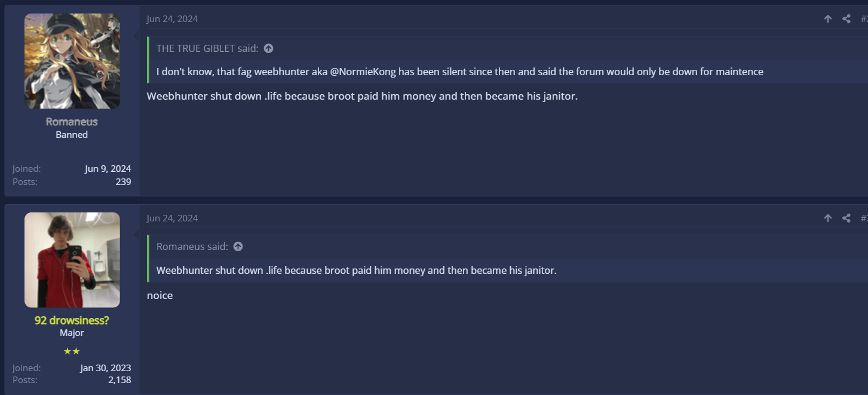Share the post by 92 drowsiness?

[846, 218]
